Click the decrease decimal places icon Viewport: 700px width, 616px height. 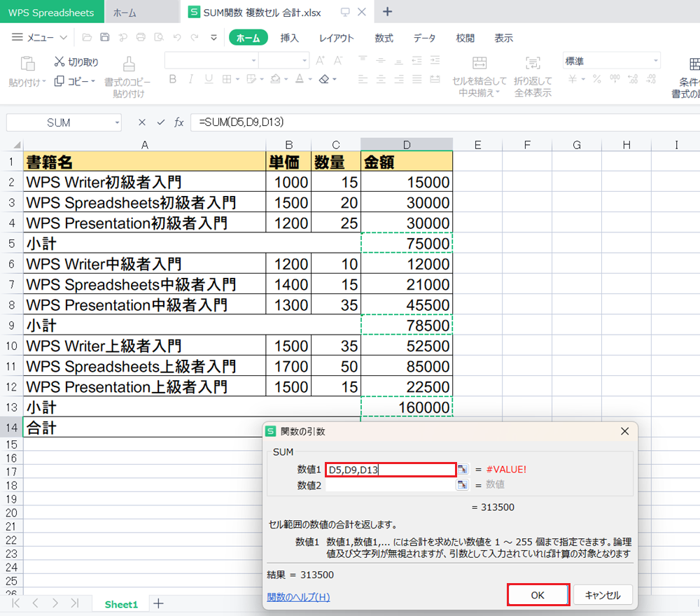pos(651,79)
